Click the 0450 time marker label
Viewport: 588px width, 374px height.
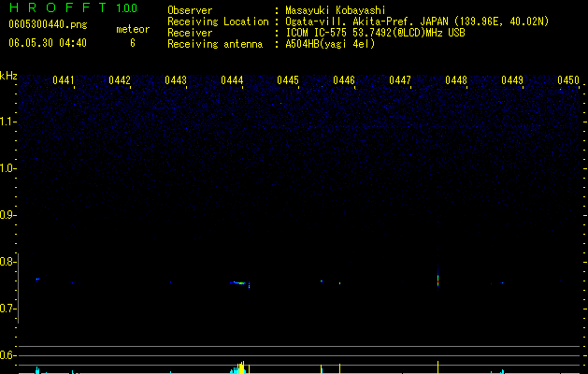[x=568, y=80]
